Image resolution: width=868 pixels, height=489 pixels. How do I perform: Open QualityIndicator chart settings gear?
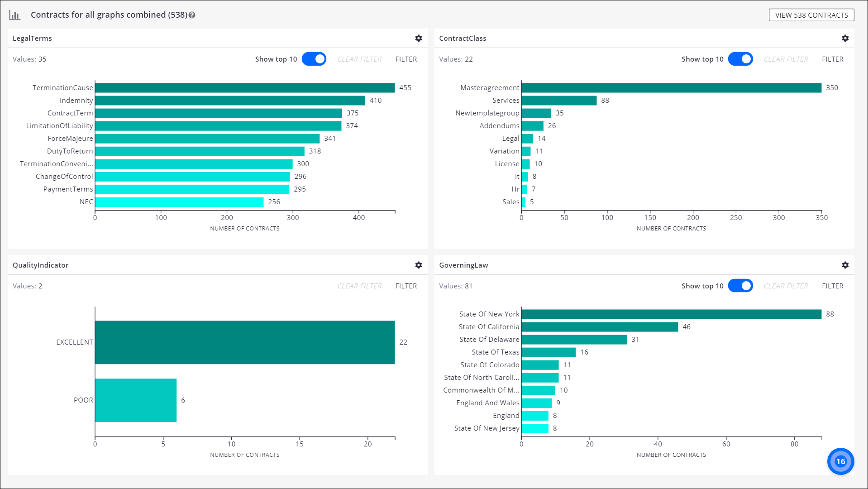(419, 265)
